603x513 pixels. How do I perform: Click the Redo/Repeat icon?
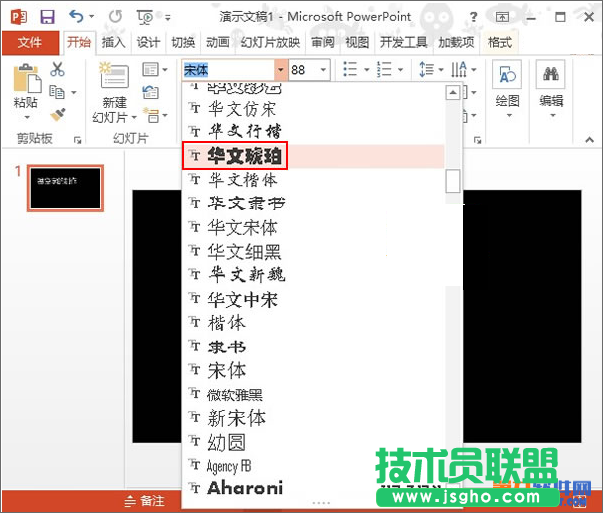tap(115, 17)
